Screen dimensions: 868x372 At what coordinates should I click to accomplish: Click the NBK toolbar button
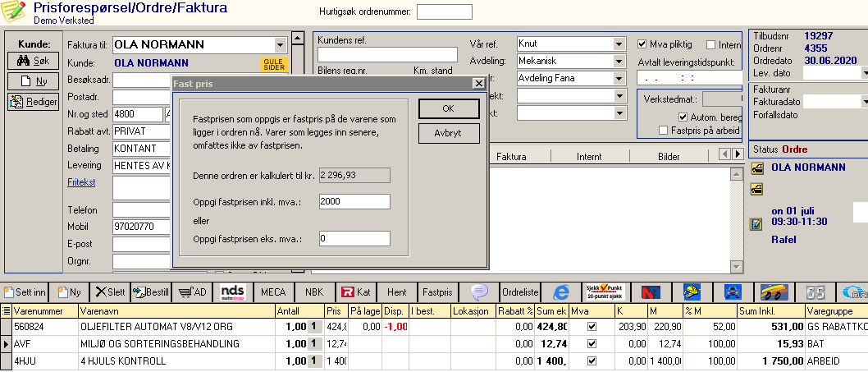314,292
